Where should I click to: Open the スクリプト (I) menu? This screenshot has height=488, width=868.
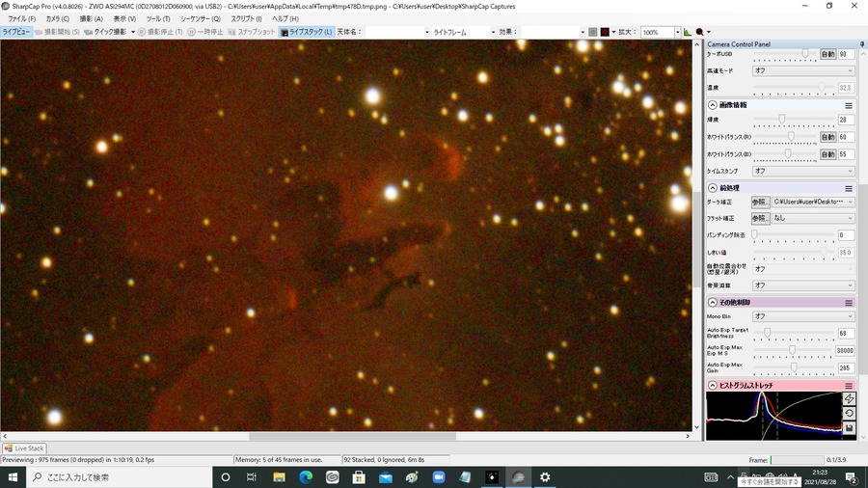tap(246, 19)
